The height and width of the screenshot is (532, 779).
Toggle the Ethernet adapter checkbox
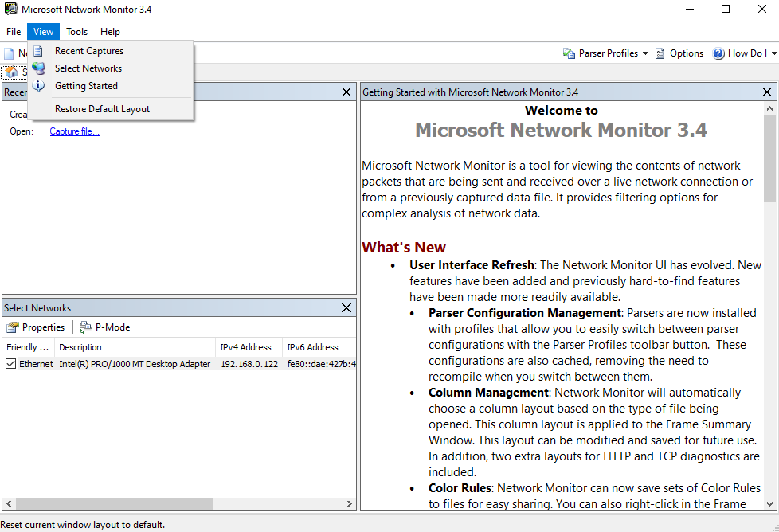pyautogui.click(x=10, y=364)
